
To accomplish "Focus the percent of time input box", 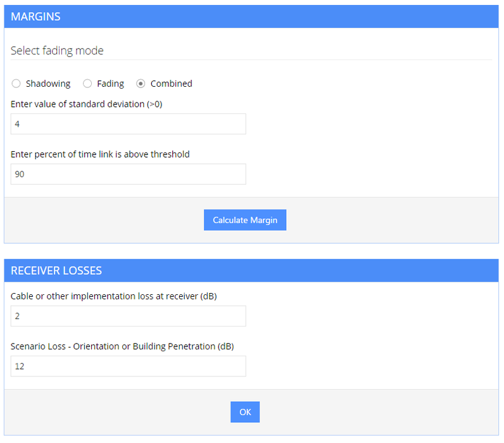I will coord(128,174).
